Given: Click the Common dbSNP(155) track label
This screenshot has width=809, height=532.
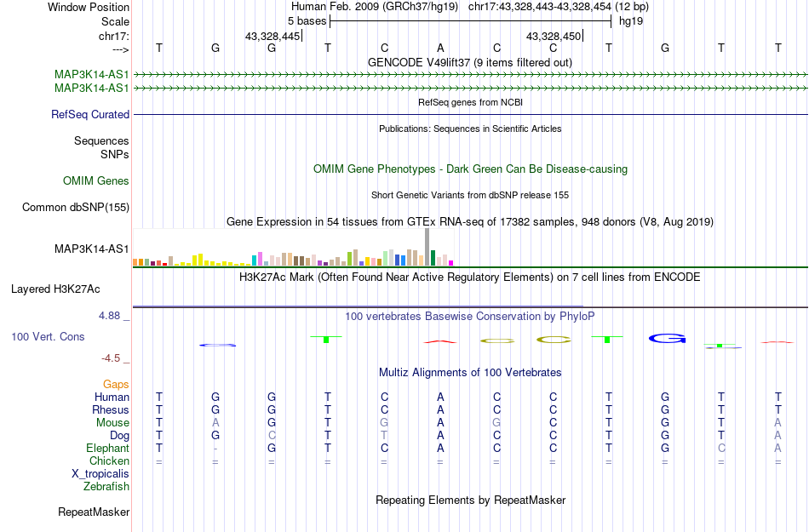Looking at the screenshot, I should tap(76, 207).
